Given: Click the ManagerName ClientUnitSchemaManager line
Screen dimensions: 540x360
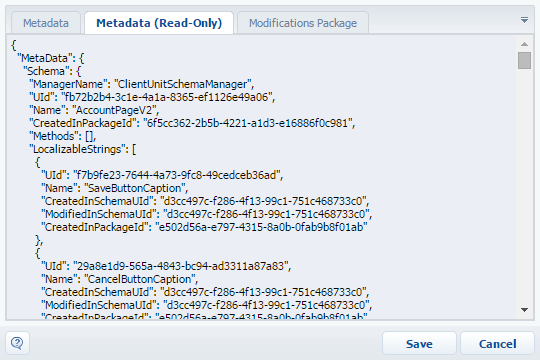Looking at the screenshot, I should (x=142, y=84).
